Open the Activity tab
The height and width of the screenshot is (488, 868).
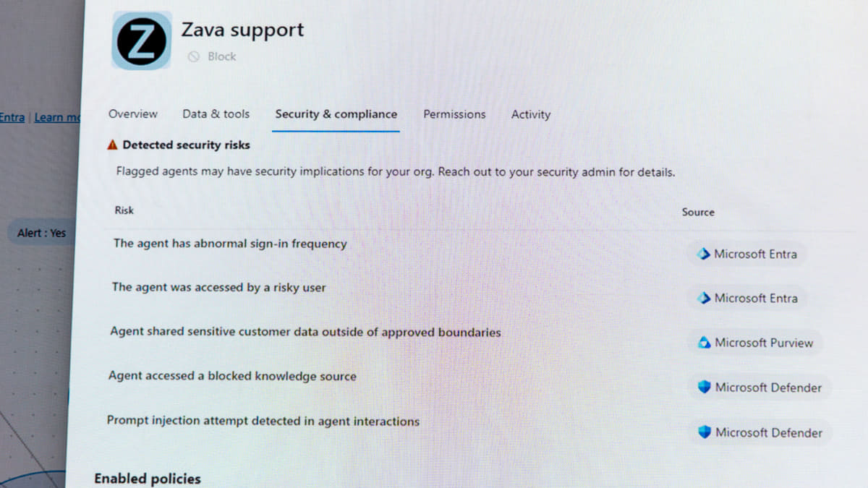coord(531,114)
